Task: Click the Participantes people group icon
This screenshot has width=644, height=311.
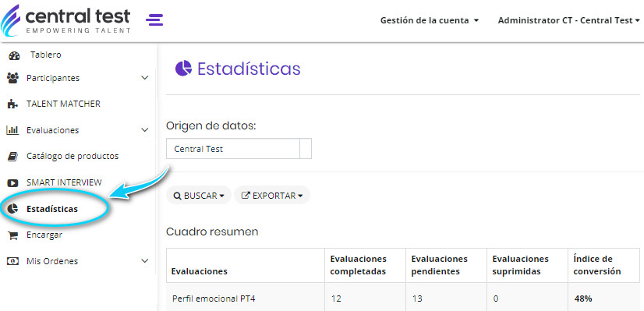Action: coord(13,78)
